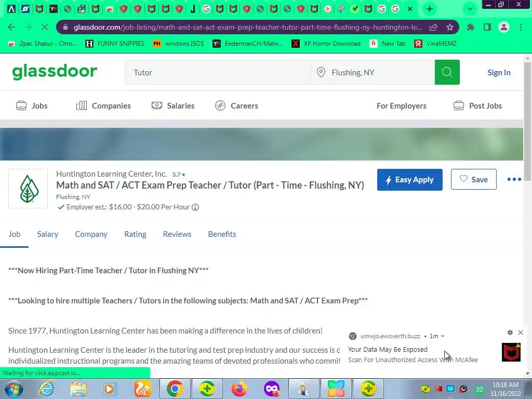This screenshot has width=532, height=399.
Task: Stop page loading with the X button
Action: click(x=45, y=27)
